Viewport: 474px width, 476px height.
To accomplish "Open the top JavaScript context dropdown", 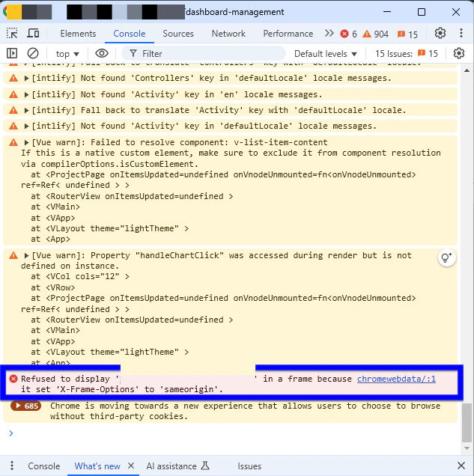I will (x=67, y=54).
